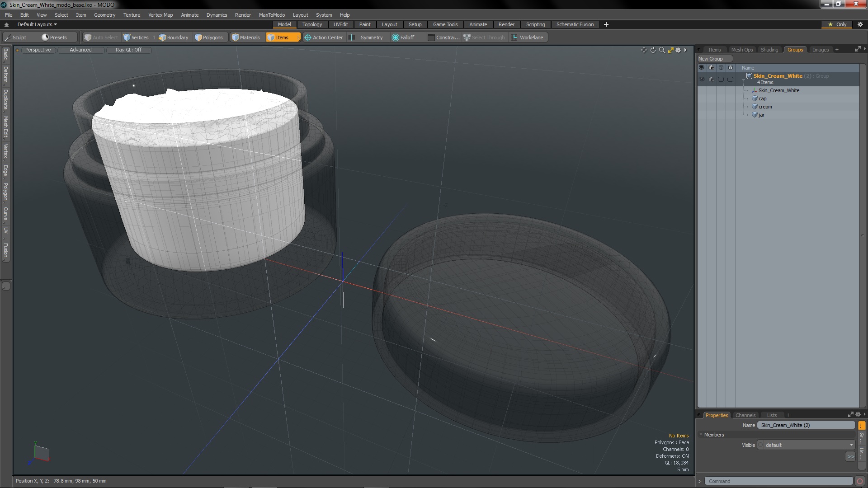
Task: Click the >> more options button
Action: click(850, 457)
